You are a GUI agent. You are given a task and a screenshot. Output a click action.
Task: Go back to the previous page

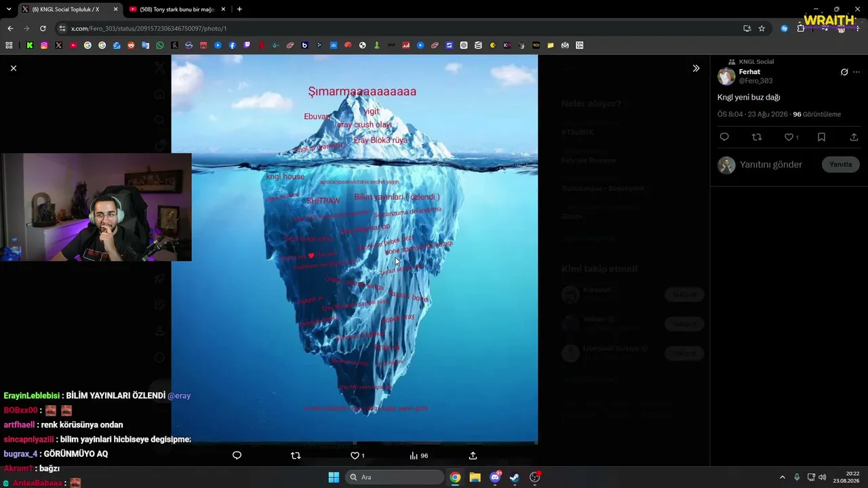[x=10, y=28]
